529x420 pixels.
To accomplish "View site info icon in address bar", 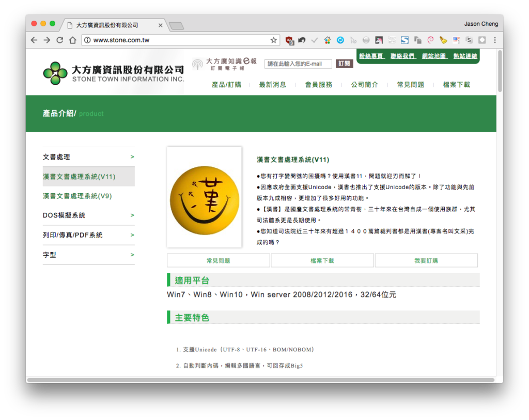I will (87, 40).
